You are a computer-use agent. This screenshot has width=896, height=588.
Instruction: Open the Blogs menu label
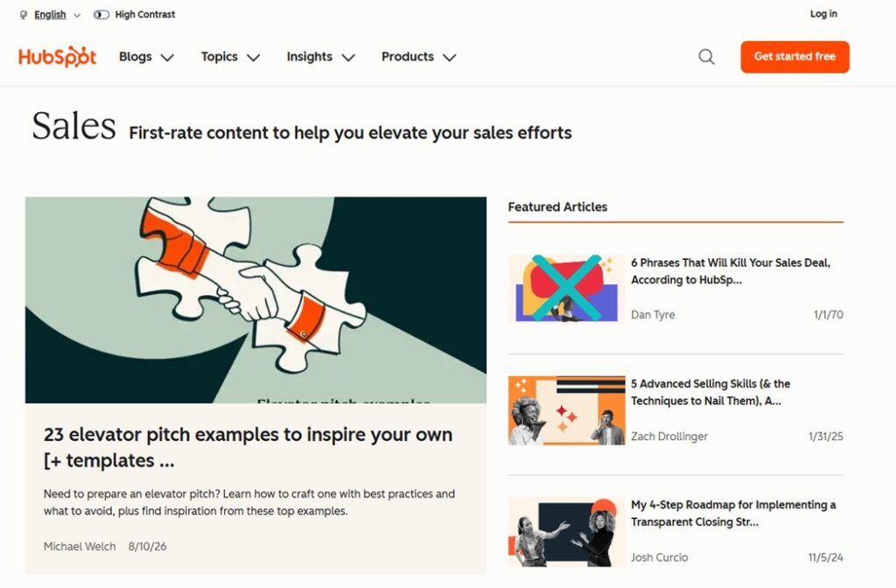136,57
